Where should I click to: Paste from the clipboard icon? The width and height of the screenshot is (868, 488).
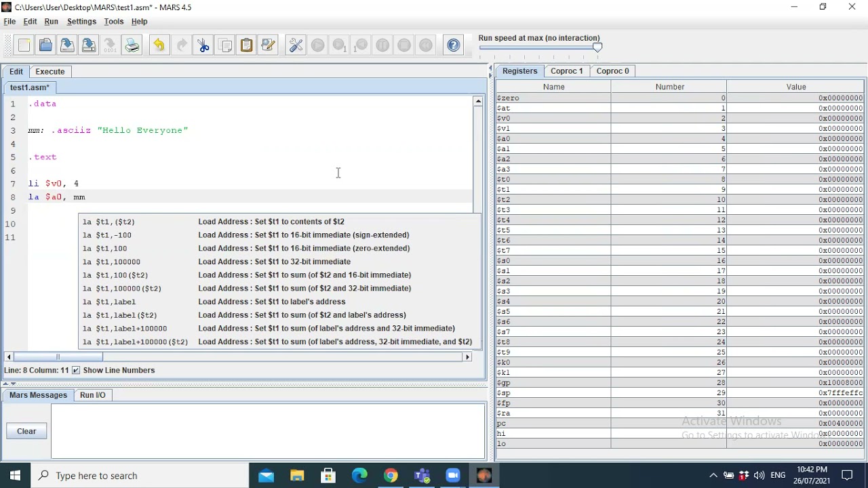click(247, 45)
